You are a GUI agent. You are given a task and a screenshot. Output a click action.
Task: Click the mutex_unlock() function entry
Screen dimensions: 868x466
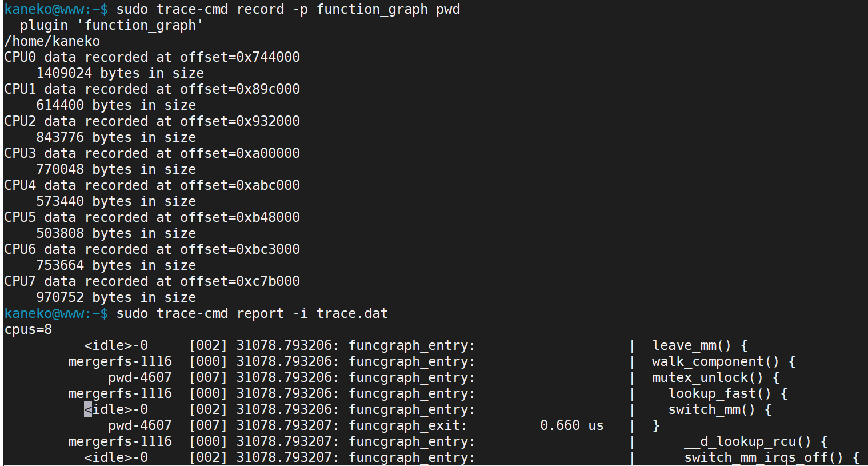716,377
